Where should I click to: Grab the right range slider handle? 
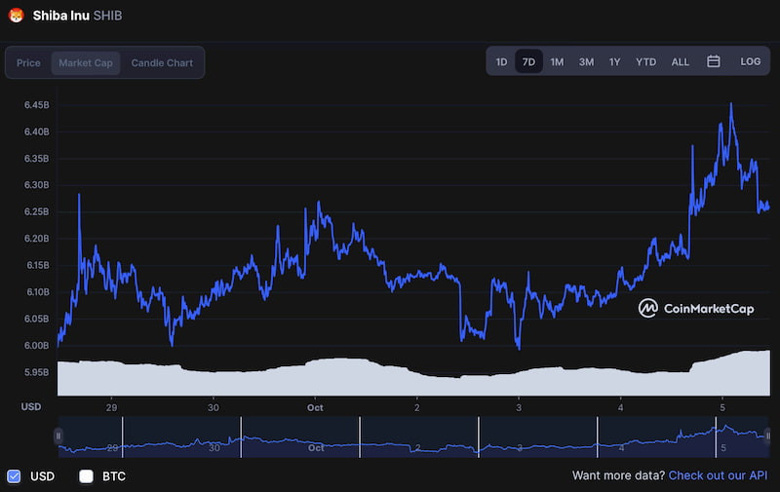(x=767, y=436)
